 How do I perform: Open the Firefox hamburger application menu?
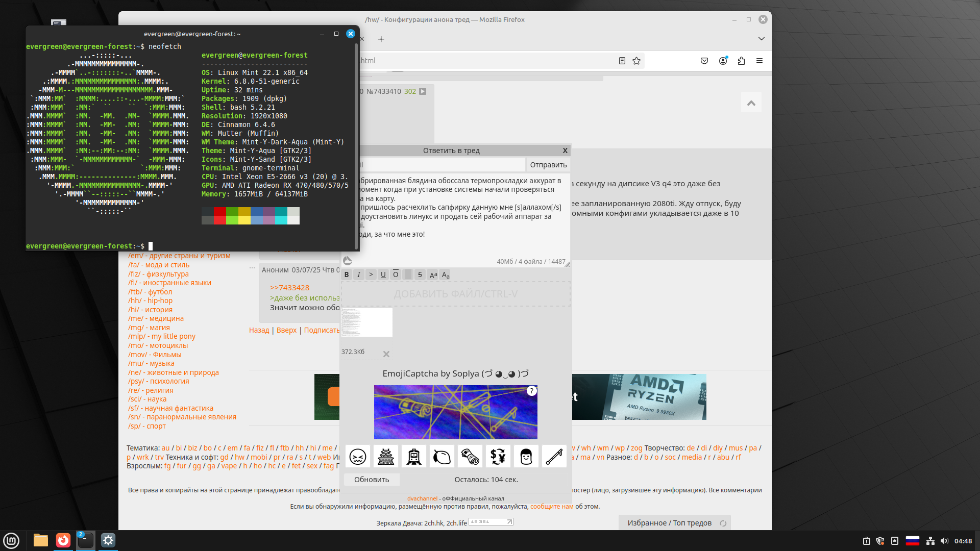pos(759,61)
